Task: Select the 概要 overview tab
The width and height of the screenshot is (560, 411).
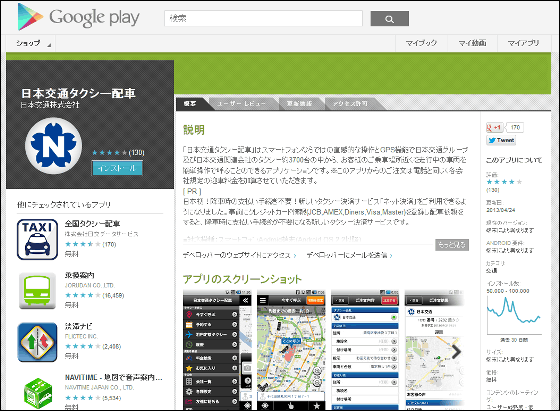Action: (190, 104)
